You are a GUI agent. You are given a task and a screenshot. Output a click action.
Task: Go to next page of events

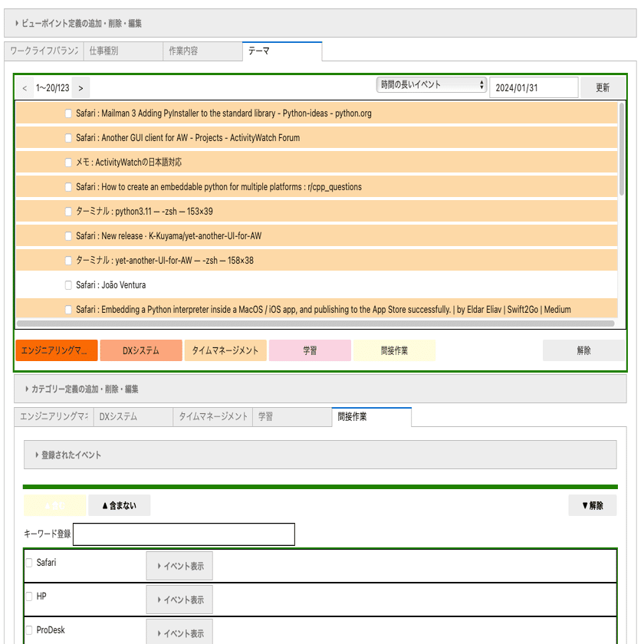pos(80,88)
